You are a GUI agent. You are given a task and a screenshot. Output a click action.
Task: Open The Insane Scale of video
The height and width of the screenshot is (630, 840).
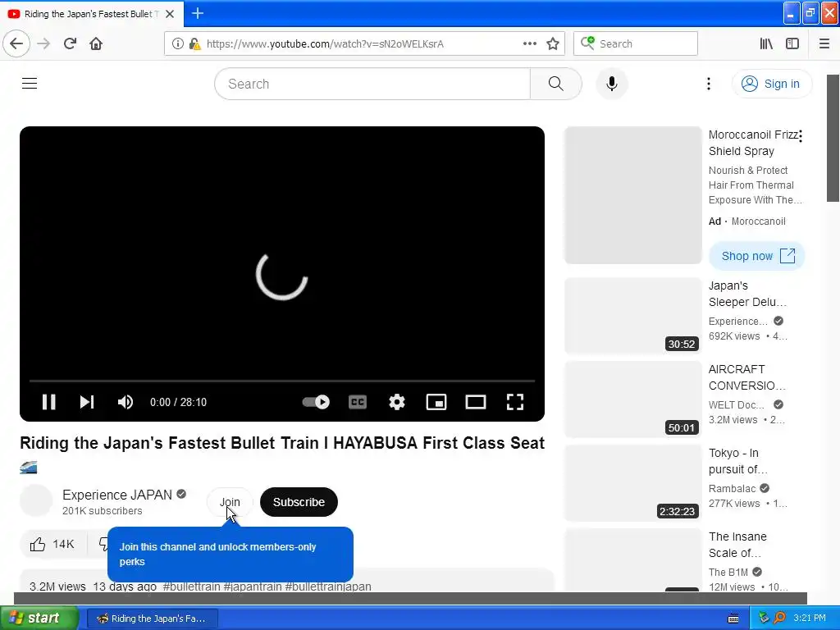click(737, 545)
